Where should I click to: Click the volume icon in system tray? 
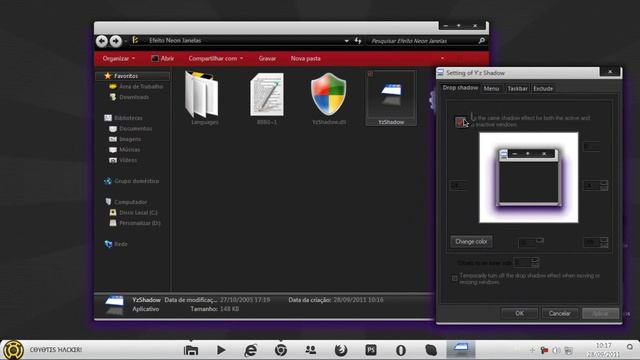click(556, 351)
